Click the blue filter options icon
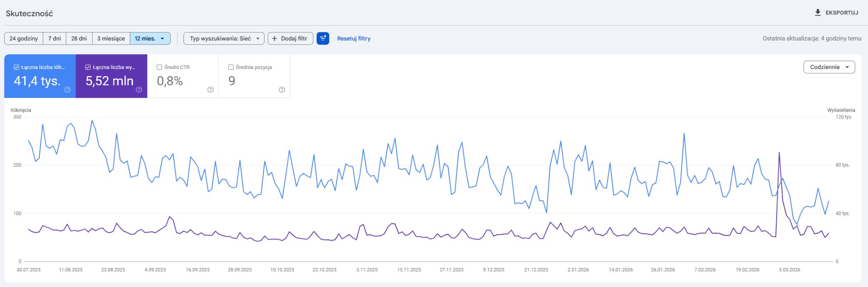The image size is (868, 287). (x=323, y=38)
